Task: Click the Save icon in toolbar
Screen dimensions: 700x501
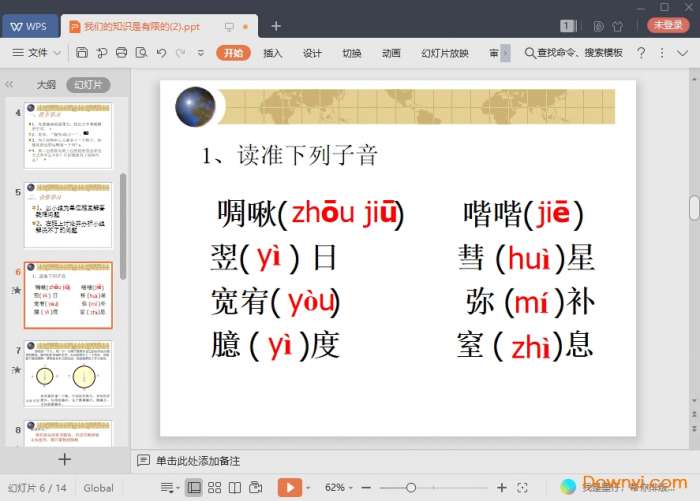Action: click(x=82, y=53)
